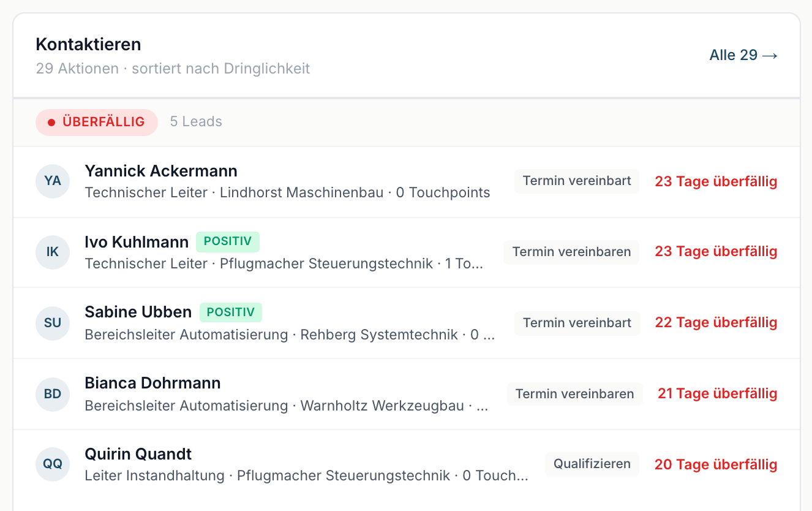Click Quirin Quandt's Qualifizieren button
812x511 pixels.
pyautogui.click(x=592, y=464)
